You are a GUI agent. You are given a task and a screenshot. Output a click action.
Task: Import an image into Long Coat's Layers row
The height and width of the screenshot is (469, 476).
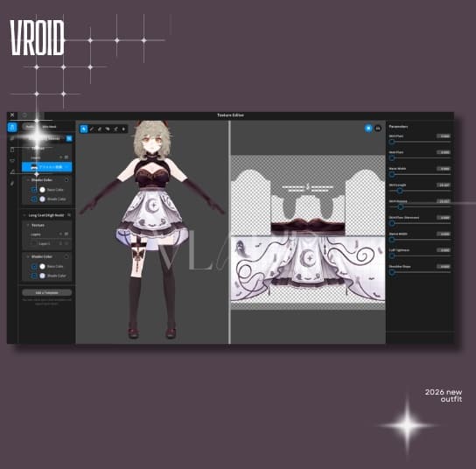[x=66, y=234]
